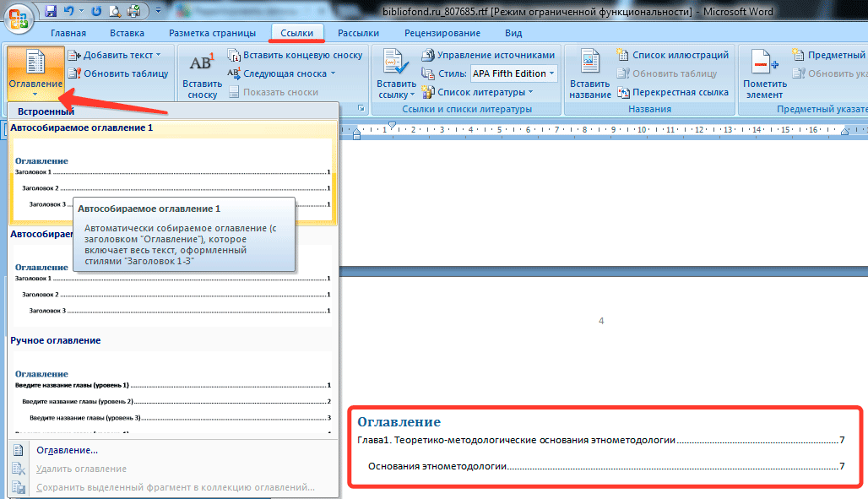This screenshot has height=499, width=868.
Task: Click the Вставить концевую сноску icon
Action: [x=234, y=55]
